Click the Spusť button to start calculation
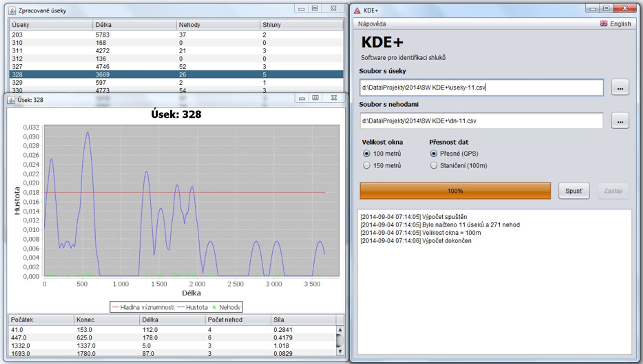This screenshot has height=364, width=643. pyautogui.click(x=574, y=191)
